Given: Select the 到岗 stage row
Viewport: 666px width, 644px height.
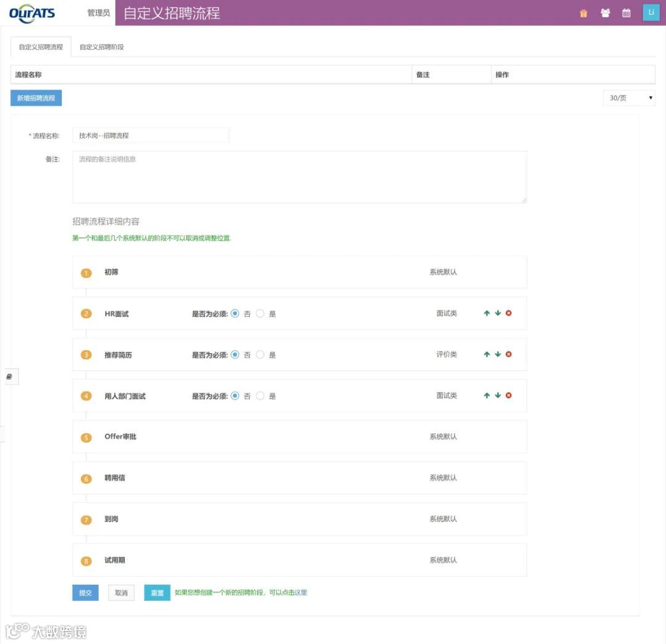Looking at the screenshot, I should pyautogui.click(x=300, y=519).
